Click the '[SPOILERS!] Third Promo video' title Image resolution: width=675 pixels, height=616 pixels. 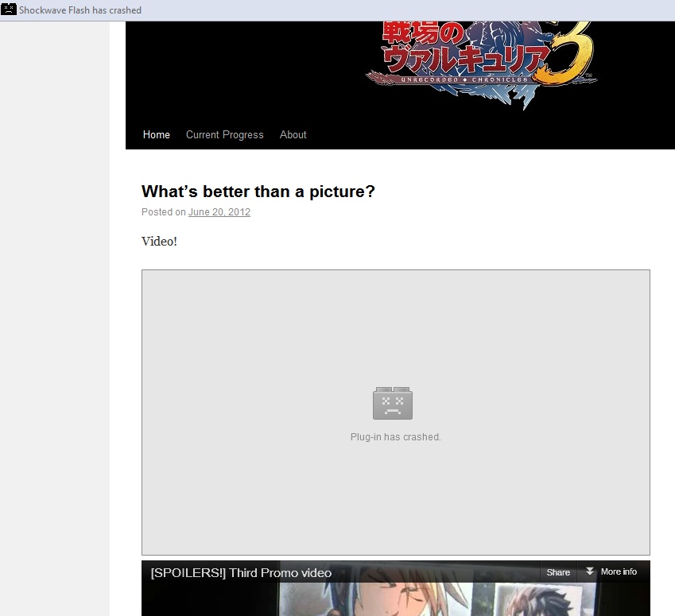pos(241,573)
